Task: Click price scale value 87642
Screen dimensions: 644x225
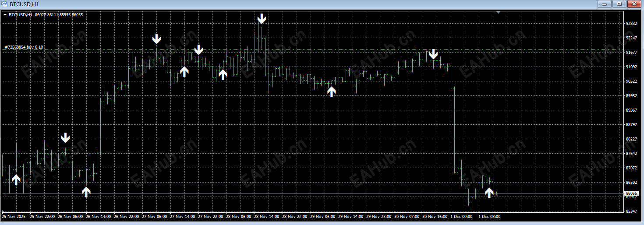Action: coord(631,154)
